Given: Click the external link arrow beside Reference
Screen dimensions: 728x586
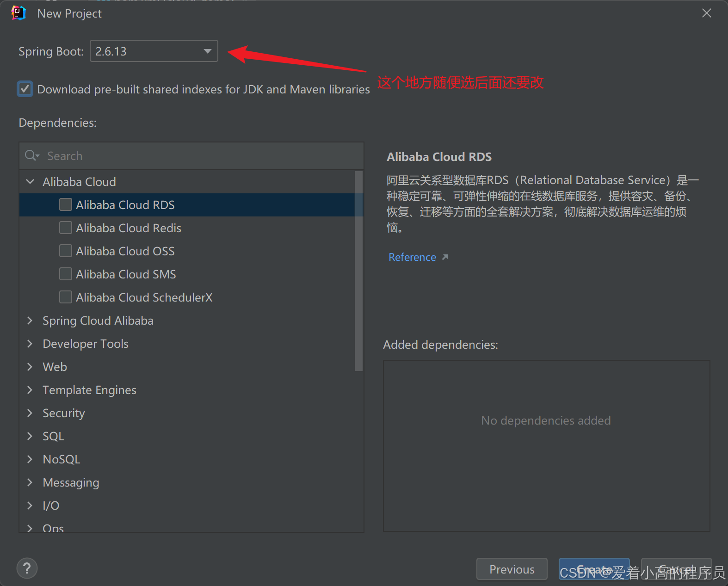Looking at the screenshot, I should (445, 257).
